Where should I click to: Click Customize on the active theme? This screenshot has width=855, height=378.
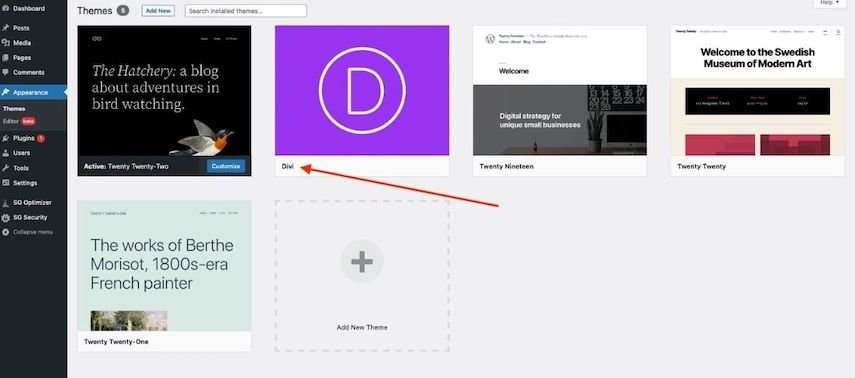click(226, 166)
